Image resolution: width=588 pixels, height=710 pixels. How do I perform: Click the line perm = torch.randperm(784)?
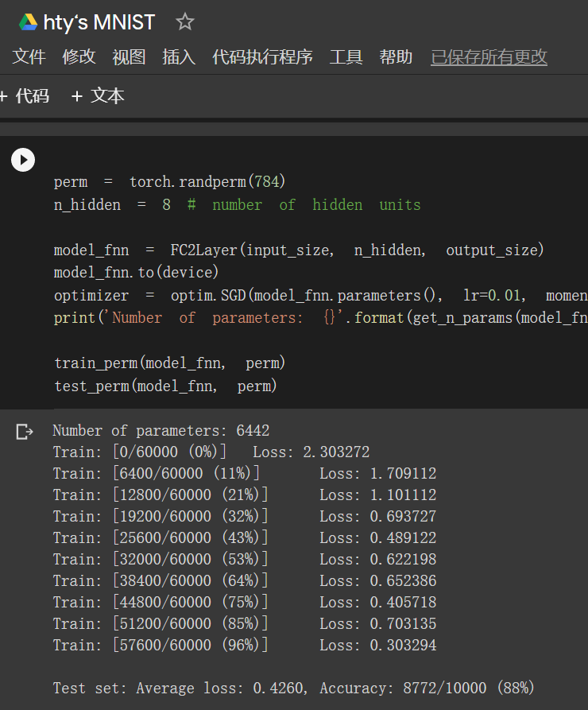point(169,181)
